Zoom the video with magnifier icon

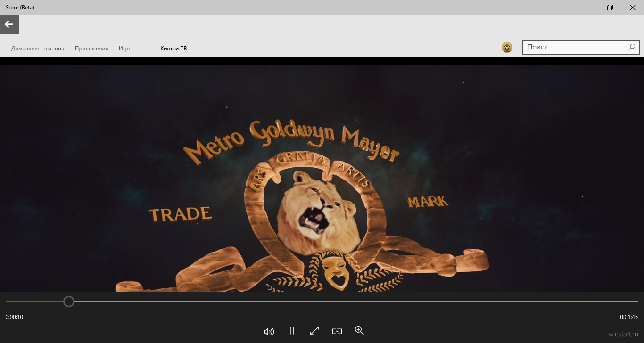pyautogui.click(x=360, y=331)
